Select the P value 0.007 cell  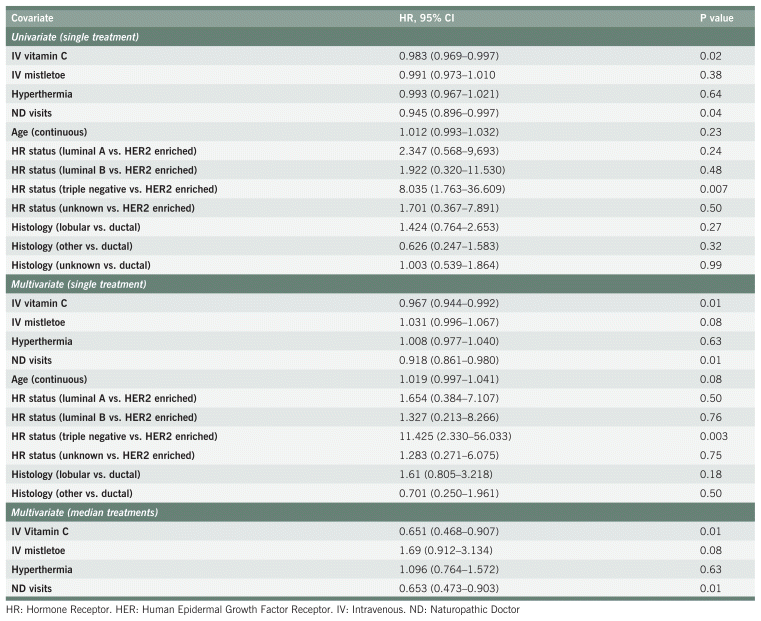click(x=714, y=189)
